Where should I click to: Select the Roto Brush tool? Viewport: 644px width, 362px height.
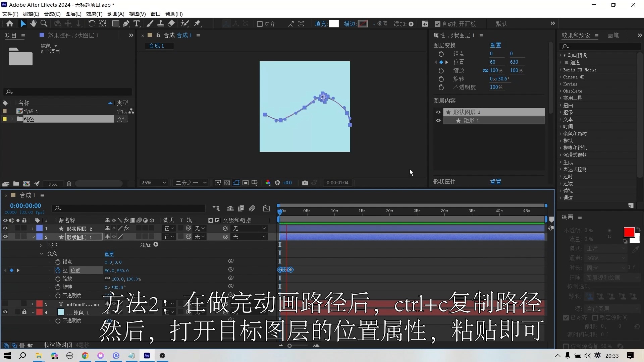(x=184, y=23)
